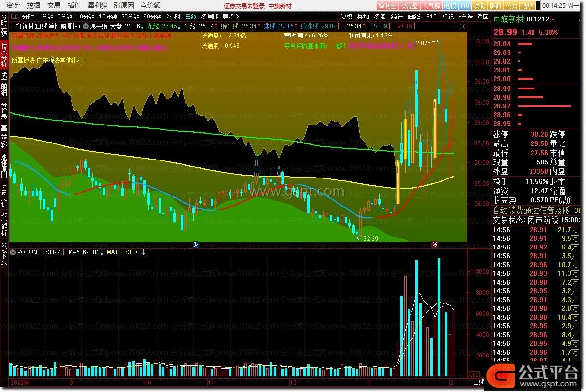The width and height of the screenshot is (586, 392).
Task: Open the 版面 layout button
Action: tap(495, 6)
